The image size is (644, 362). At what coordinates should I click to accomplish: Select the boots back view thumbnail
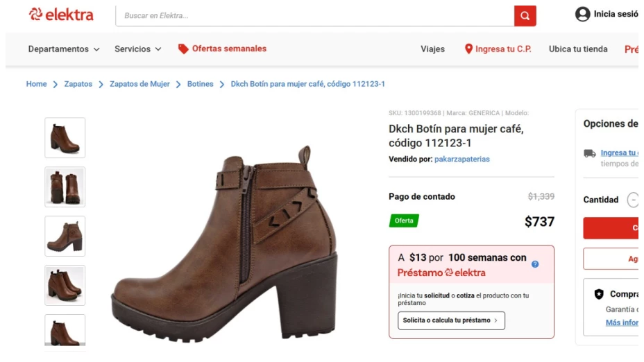pos(65,187)
